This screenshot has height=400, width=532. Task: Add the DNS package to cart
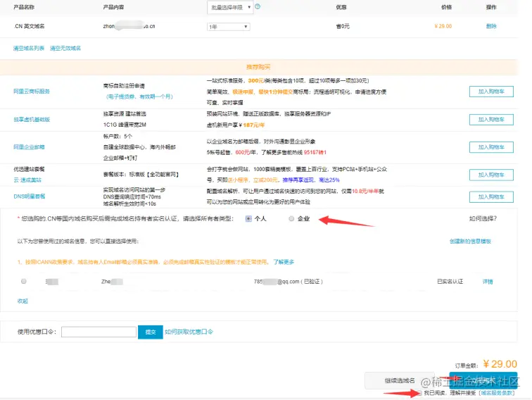491,196
